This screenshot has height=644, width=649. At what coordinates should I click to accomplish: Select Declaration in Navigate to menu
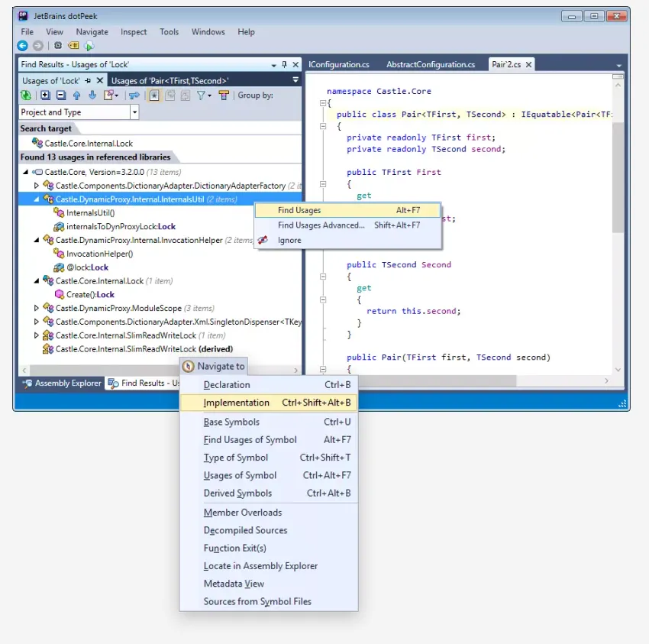269,385
